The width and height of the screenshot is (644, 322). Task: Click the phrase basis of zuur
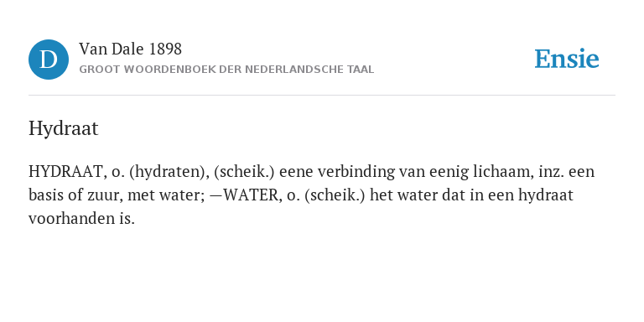tap(76, 195)
